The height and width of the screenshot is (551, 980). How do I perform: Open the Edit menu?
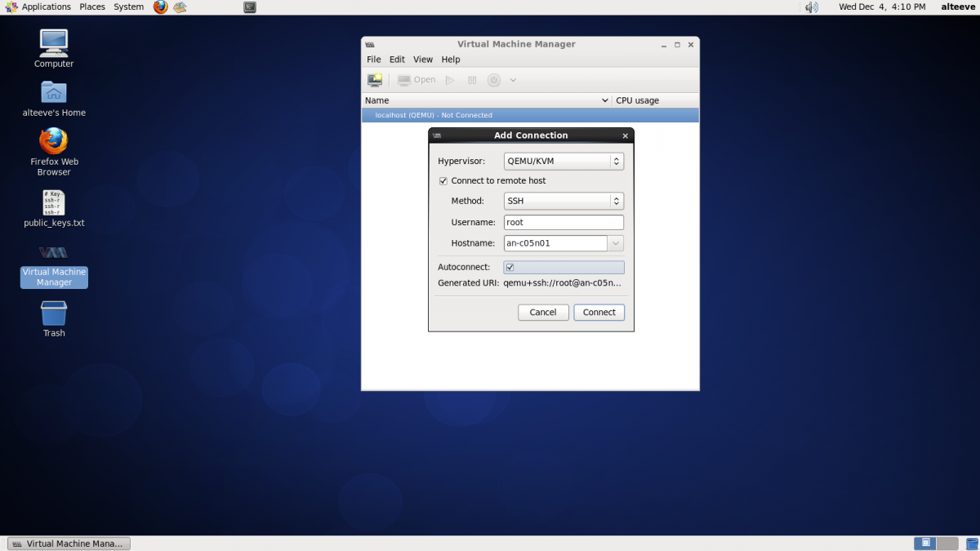pyautogui.click(x=397, y=60)
